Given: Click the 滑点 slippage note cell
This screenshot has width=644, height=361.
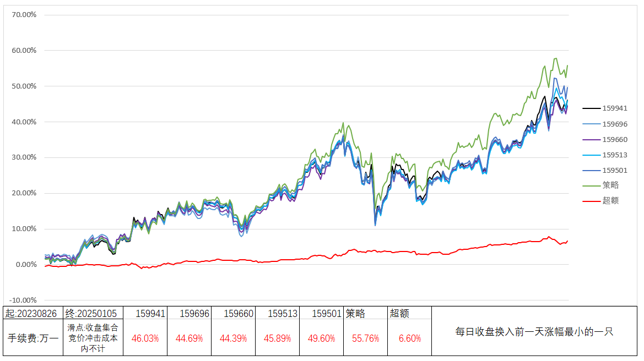Looking at the screenshot, I should (x=91, y=338).
